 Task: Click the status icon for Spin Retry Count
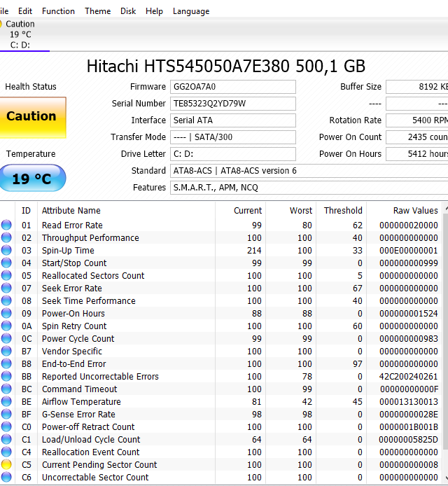point(6,326)
